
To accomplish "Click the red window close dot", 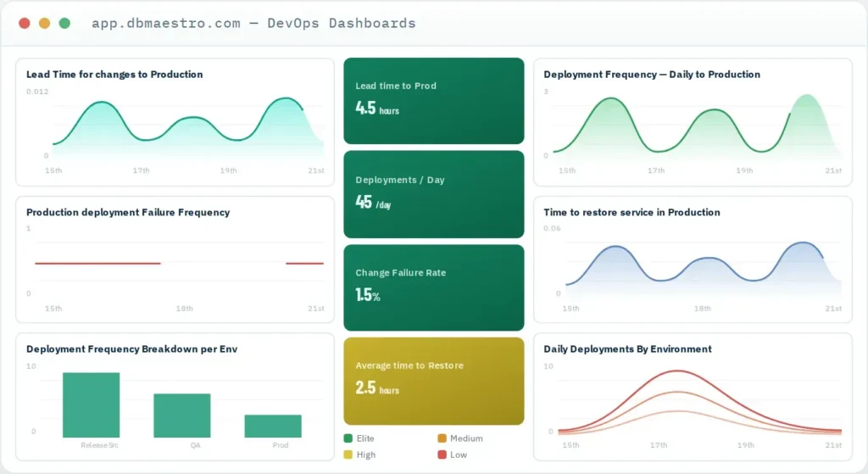I will tap(25, 23).
